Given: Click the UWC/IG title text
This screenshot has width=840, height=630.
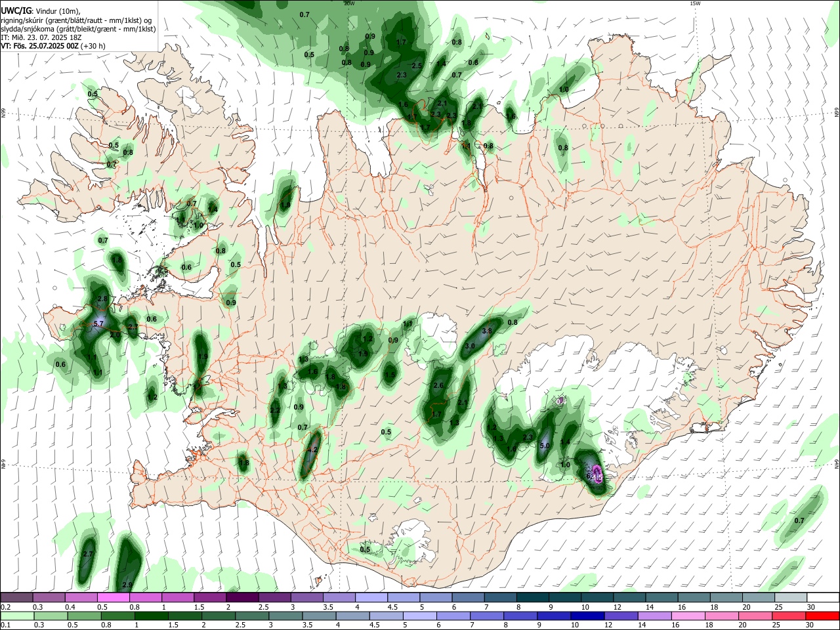Looking at the screenshot, I should [16, 10].
